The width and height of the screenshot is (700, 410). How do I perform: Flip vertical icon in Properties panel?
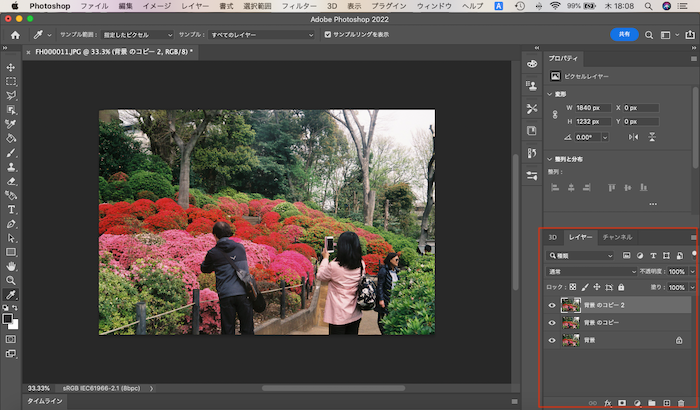[x=652, y=137]
